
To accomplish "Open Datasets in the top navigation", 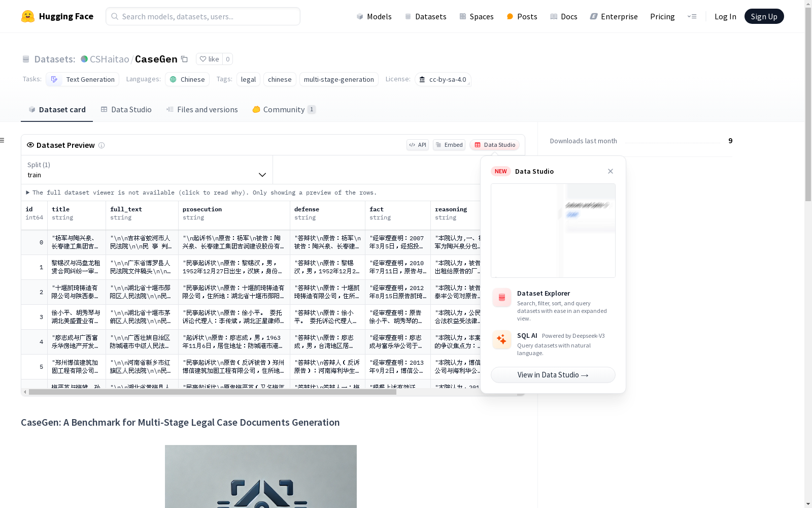I will pyautogui.click(x=425, y=16).
